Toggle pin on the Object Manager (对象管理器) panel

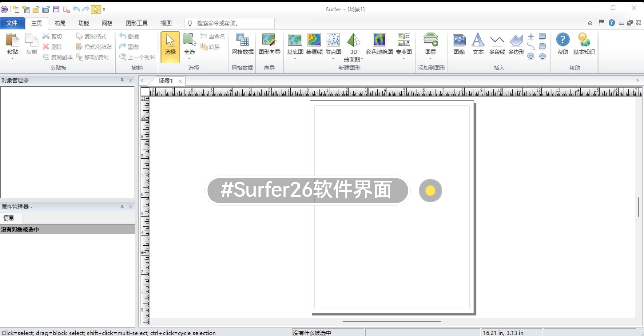122,80
